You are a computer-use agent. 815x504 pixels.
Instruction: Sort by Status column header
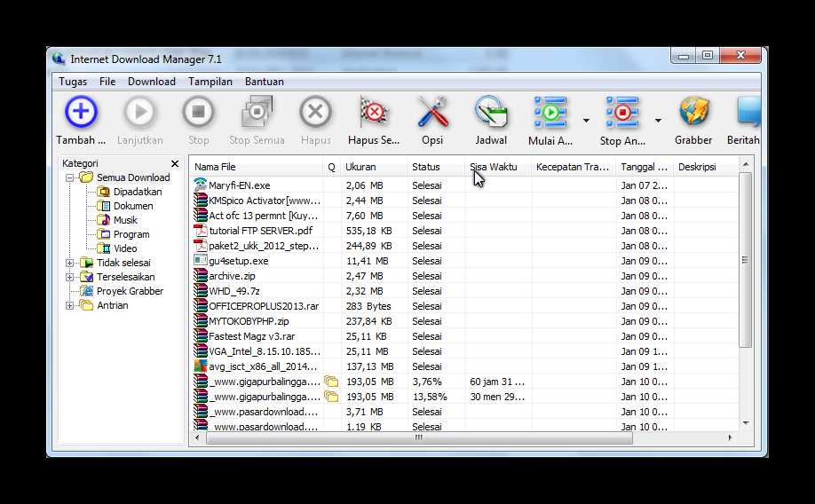[436, 167]
